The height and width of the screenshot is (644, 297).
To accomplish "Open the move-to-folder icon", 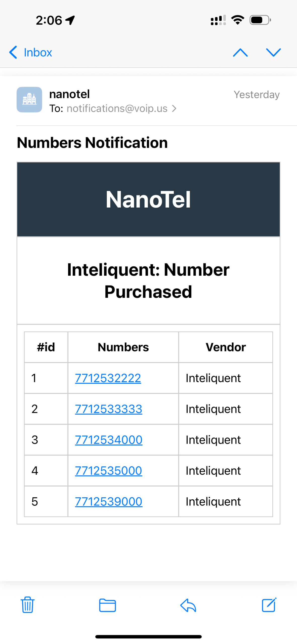I will point(107,605).
